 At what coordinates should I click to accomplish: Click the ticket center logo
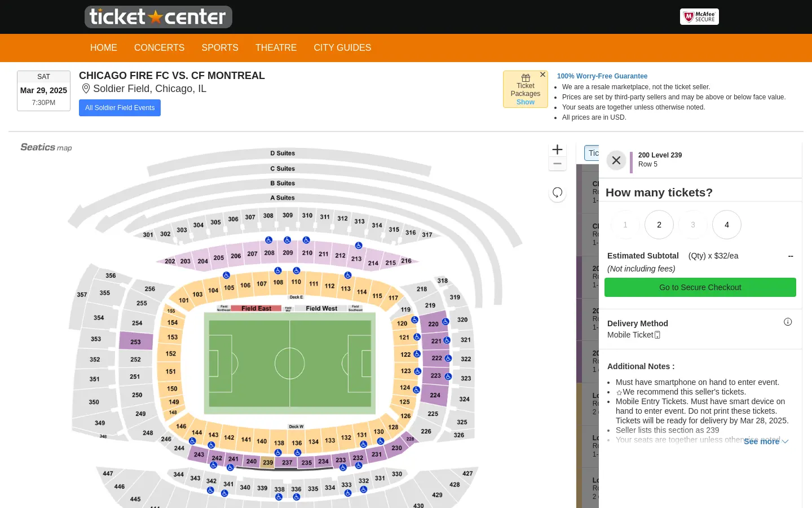[158, 17]
